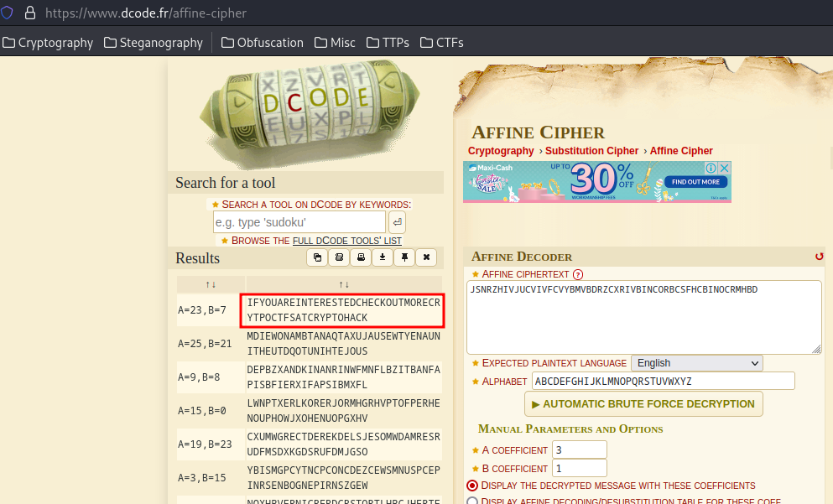
Task: Copy results to clipboard icon
Action: 317,257
